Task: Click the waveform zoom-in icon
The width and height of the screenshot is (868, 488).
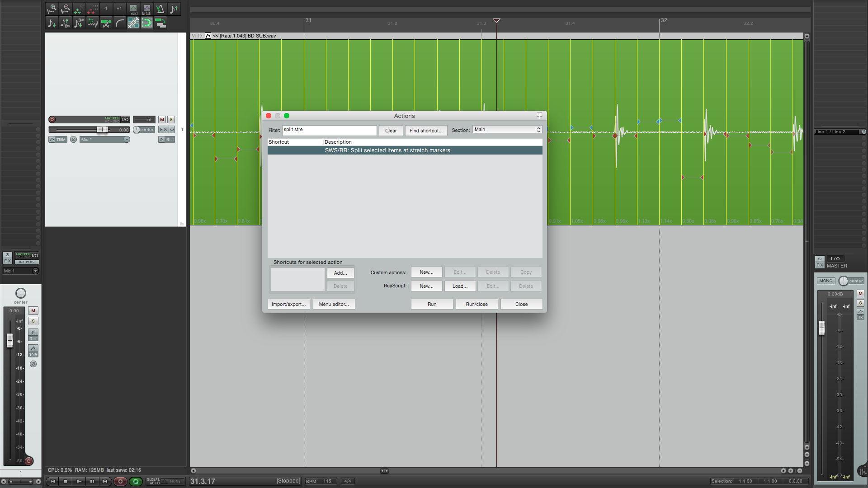Action: (52, 9)
